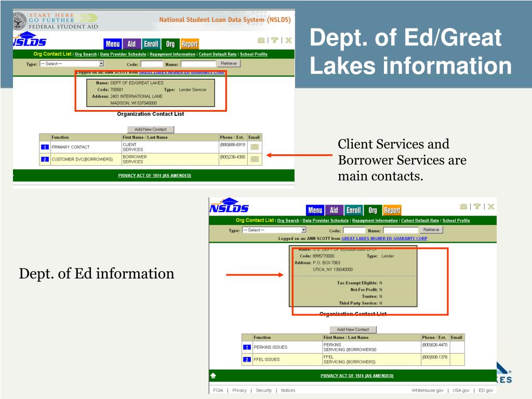Viewport: 532px width, 399px height.
Task: Click the Code input field in upper screenshot
Action: click(x=152, y=64)
